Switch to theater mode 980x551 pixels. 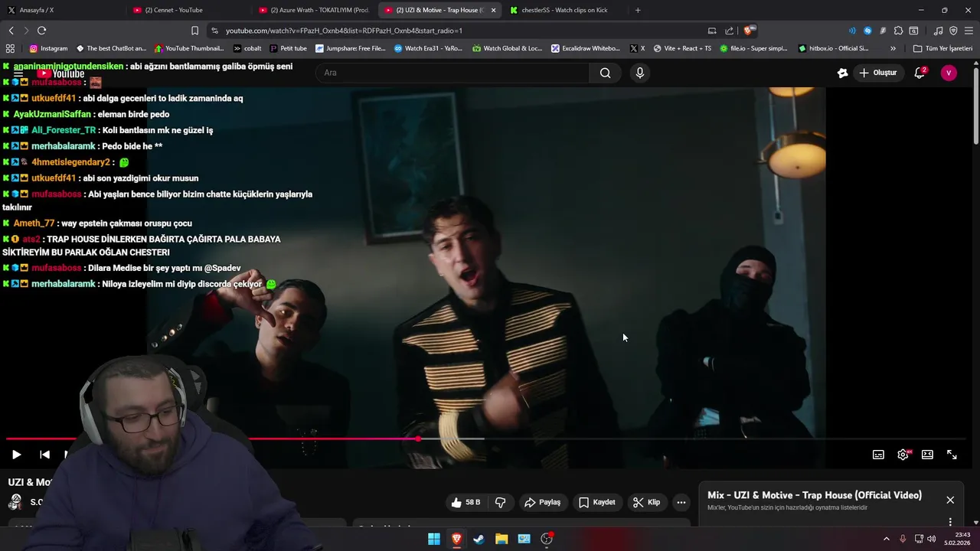927,455
